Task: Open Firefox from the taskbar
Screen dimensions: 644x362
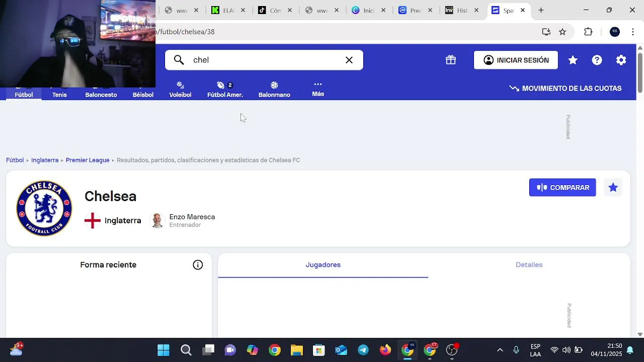Action: [x=385, y=350]
